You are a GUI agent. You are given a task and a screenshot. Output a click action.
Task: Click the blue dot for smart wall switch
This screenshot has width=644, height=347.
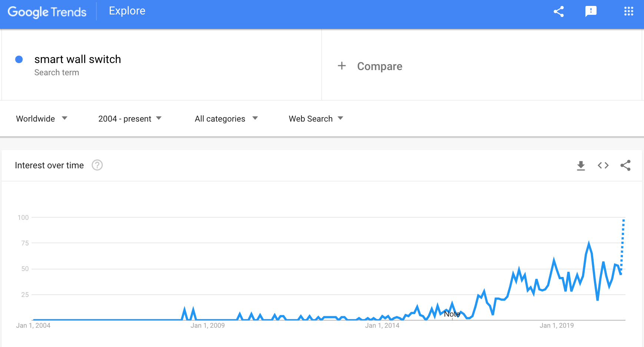coord(19,59)
